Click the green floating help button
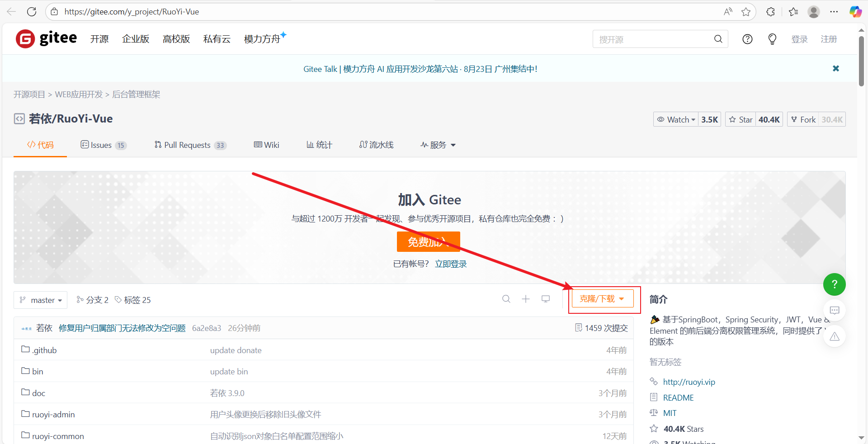The width and height of the screenshot is (868, 444). click(x=834, y=284)
